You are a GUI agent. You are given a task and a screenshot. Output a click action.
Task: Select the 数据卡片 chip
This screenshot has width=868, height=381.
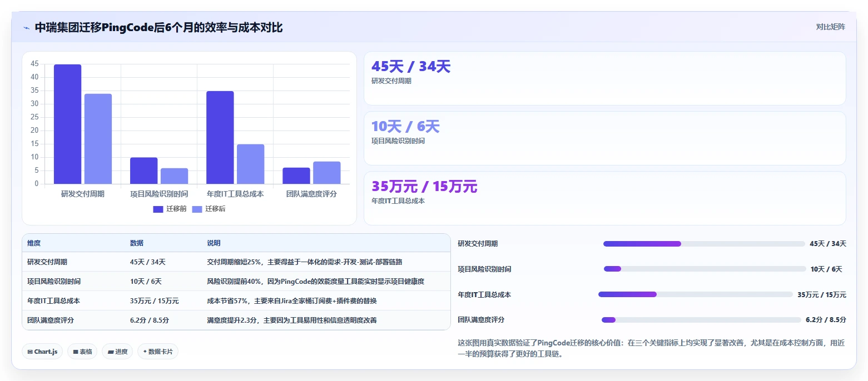158,352
